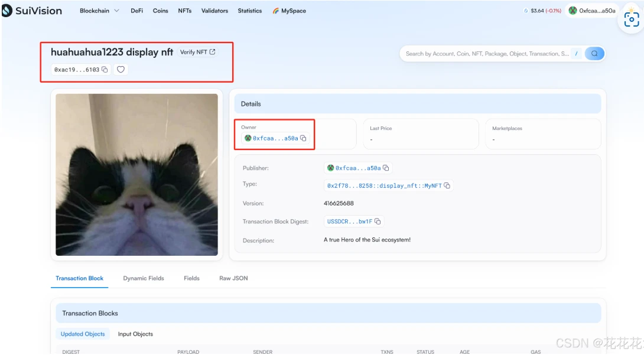Screen dimensions: 644x355
Task: Click the Verify NFT link
Action: [x=197, y=52]
